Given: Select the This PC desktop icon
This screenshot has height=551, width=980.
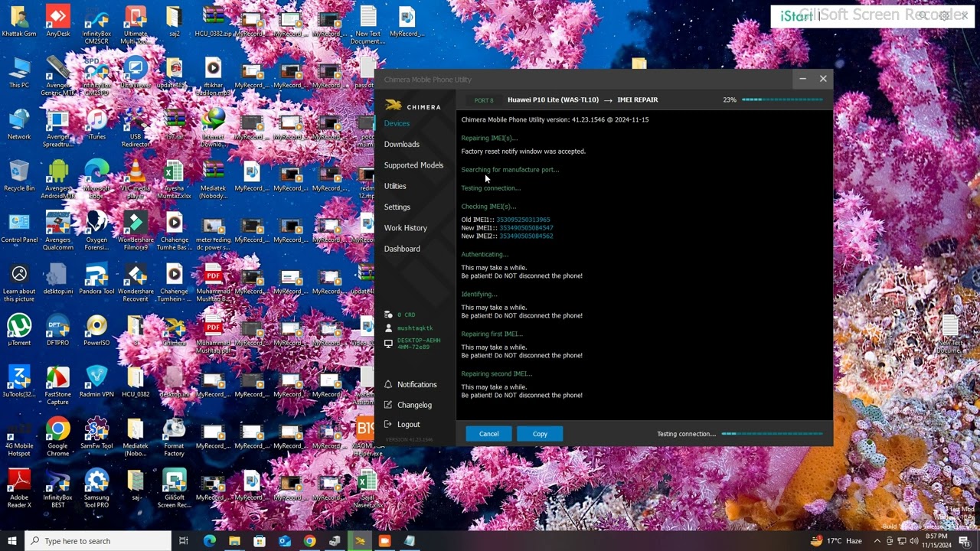Looking at the screenshot, I should [x=19, y=73].
